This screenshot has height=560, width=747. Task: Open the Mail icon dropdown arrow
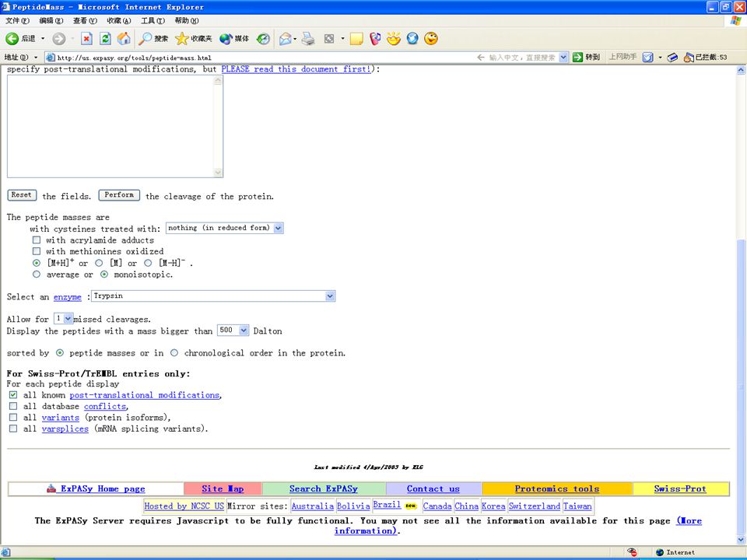[296, 39]
